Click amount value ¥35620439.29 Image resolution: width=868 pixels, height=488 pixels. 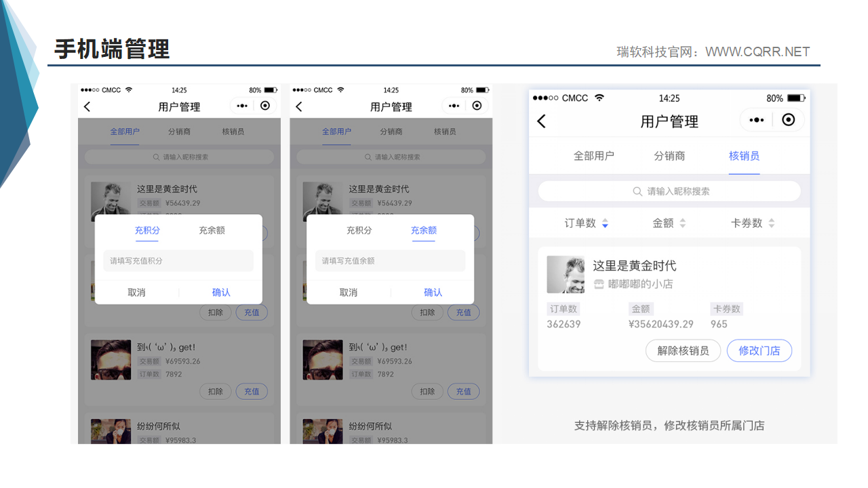pos(661,324)
